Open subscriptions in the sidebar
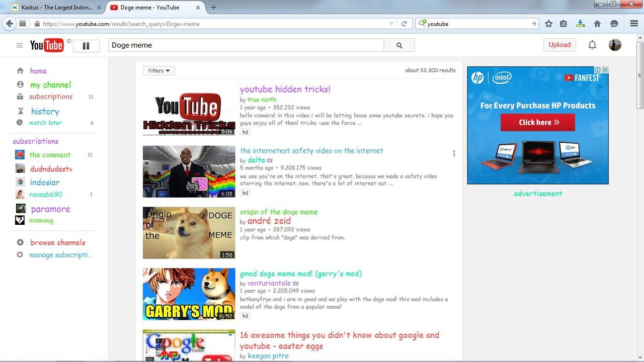The image size is (644, 362). click(x=51, y=97)
